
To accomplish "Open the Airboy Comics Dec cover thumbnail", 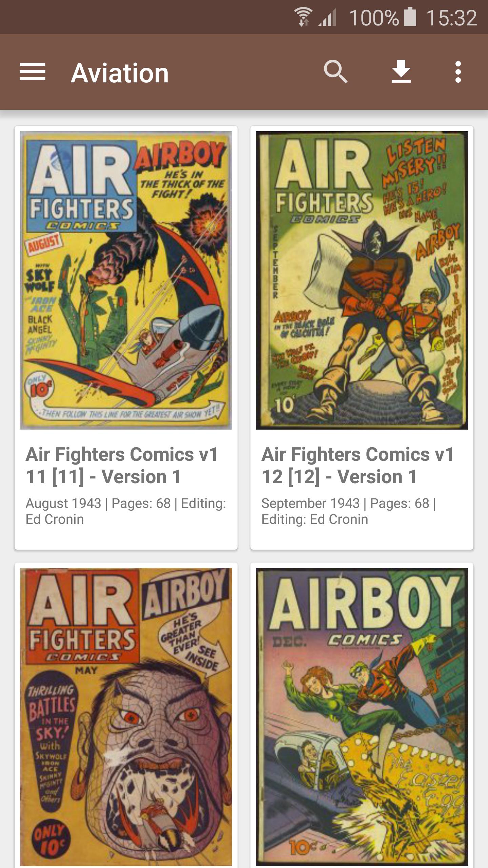I will pyautogui.click(x=362, y=717).
